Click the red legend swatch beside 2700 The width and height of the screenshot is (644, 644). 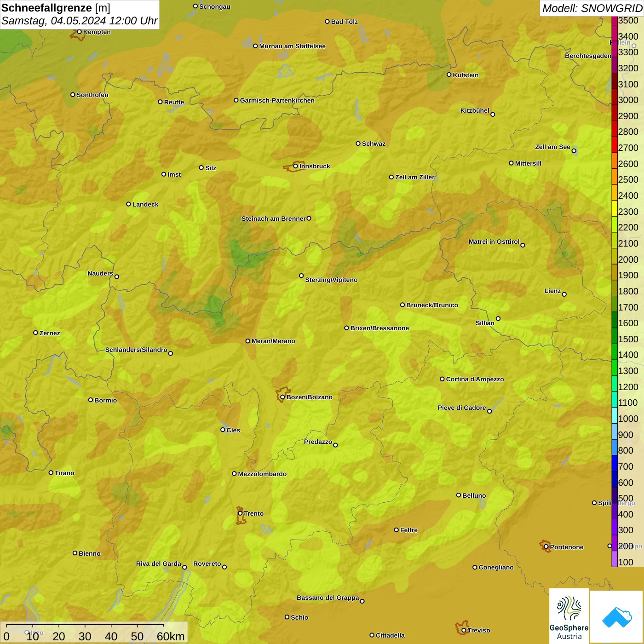coord(615,144)
